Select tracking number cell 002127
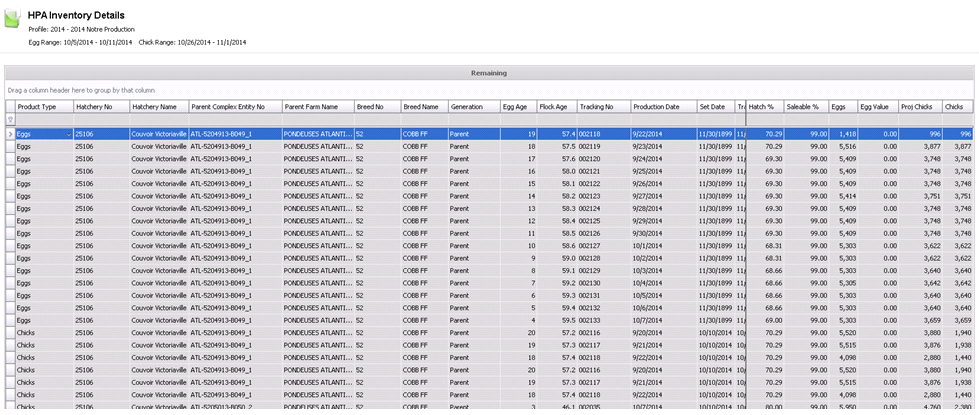Viewport: 979px width, 415px height. tap(604, 246)
